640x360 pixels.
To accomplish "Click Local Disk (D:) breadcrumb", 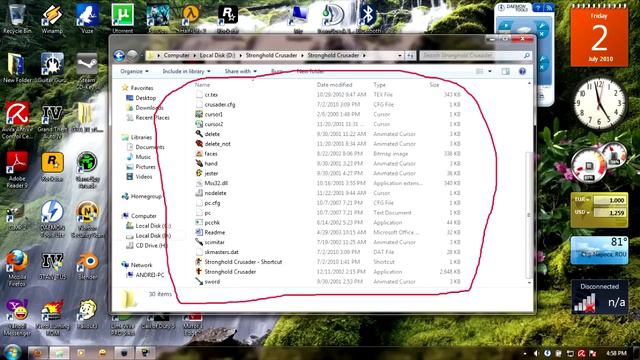I will click(x=218, y=56).
